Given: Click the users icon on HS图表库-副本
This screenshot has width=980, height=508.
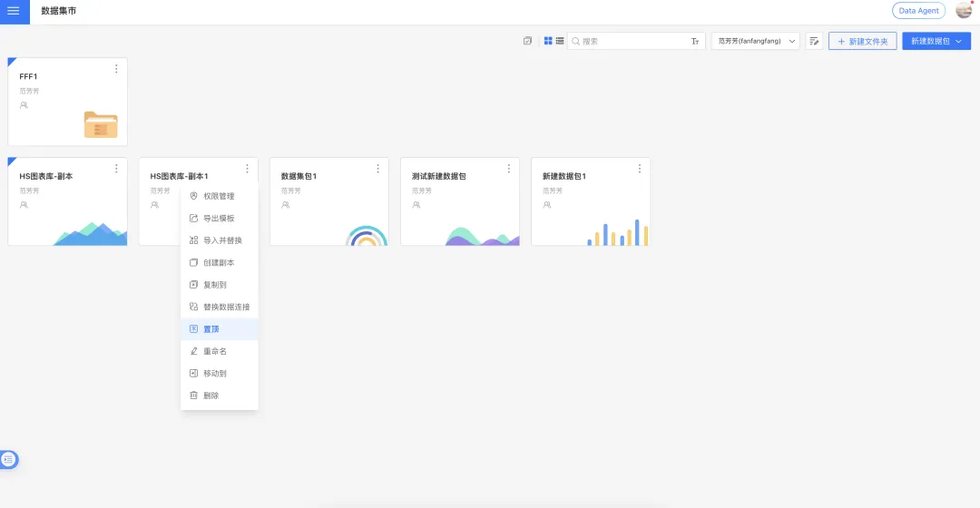Looking at the screenshot, I should pos(24,205).
